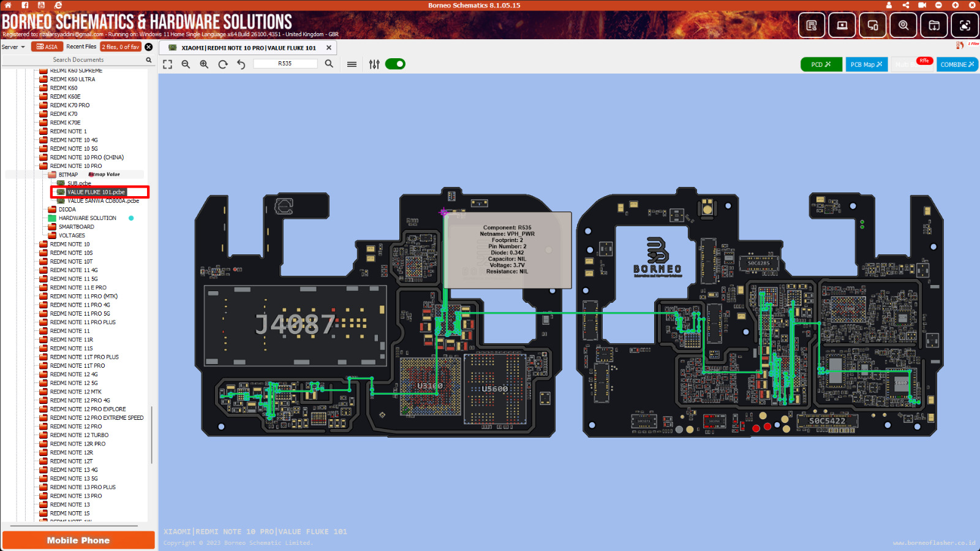The image size is (980, 551).
Task: Rotate the board view
Action: coord(223,64)
